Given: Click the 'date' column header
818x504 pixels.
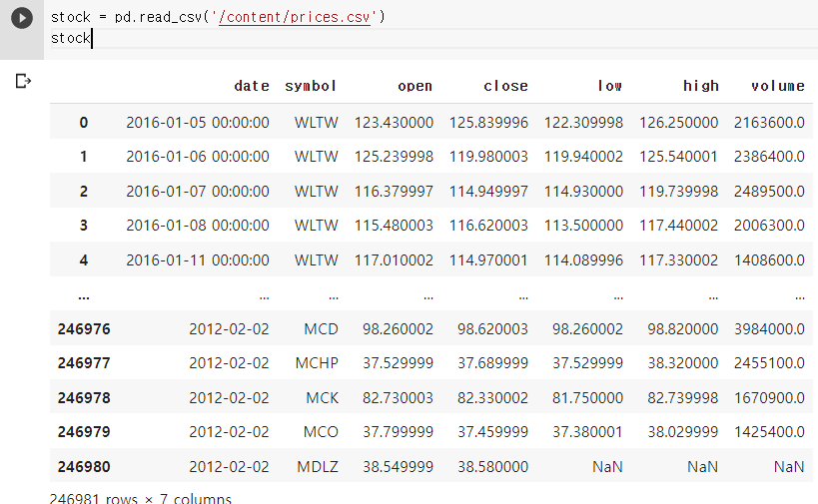Looking at the screenshot, I should click(x=252, y=86).
